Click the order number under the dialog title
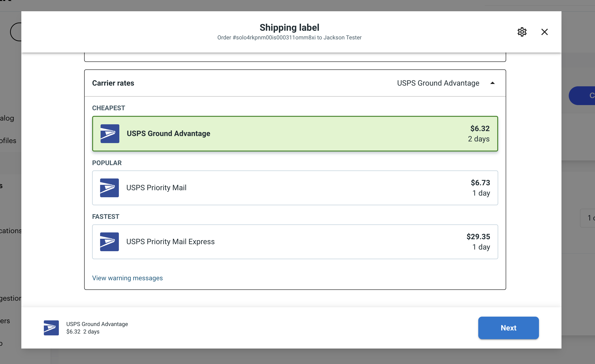The height and width of the screenshot is (364, 595). (x=289, y=38)
